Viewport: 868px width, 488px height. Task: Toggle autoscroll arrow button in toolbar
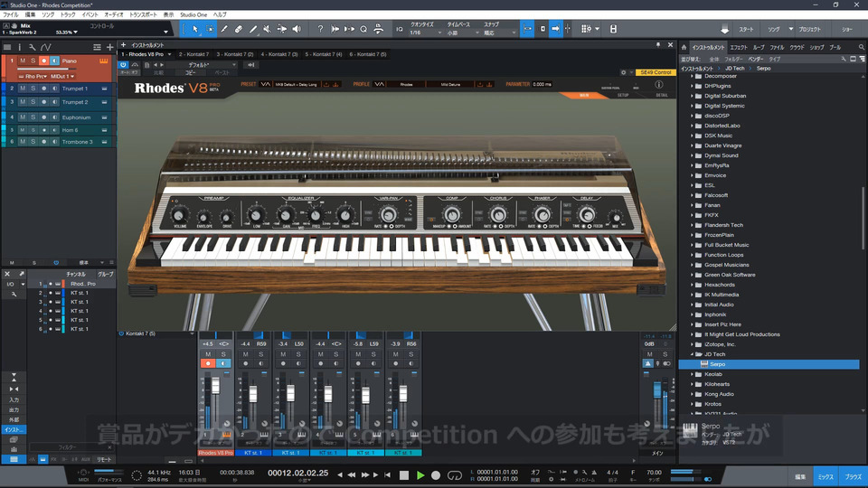pyautogui.click(x=555, y=29)
